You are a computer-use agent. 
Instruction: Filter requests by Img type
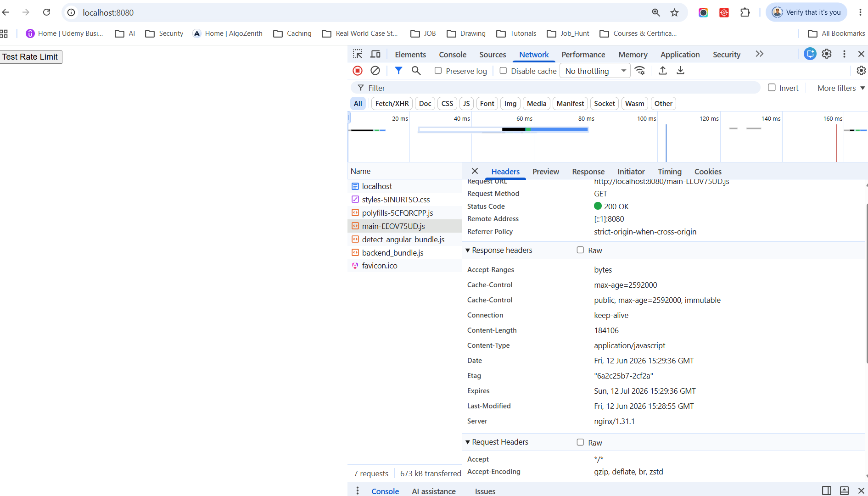click(510, 104)
